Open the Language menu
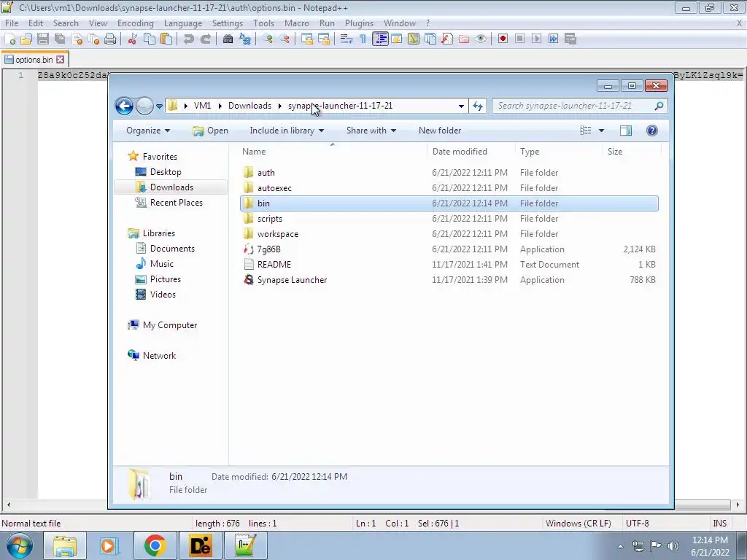Image resolution: width=747 pixels, height=560 pixels. (183, 23)
